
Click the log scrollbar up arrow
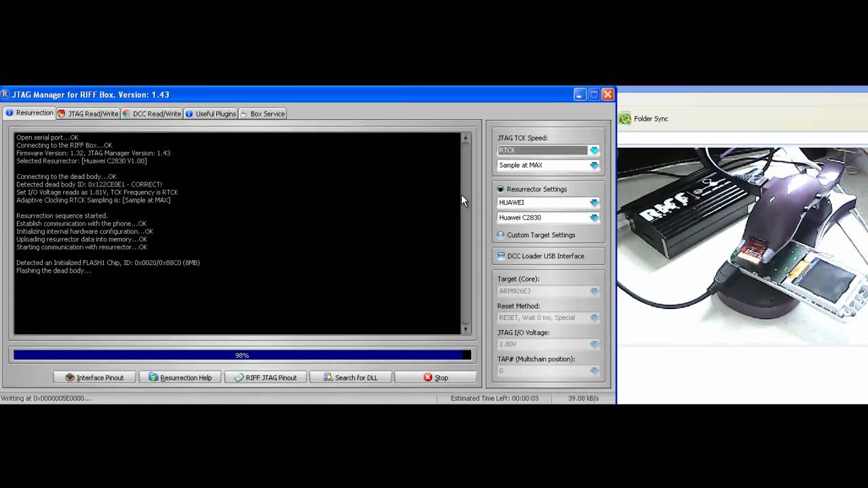465,138
